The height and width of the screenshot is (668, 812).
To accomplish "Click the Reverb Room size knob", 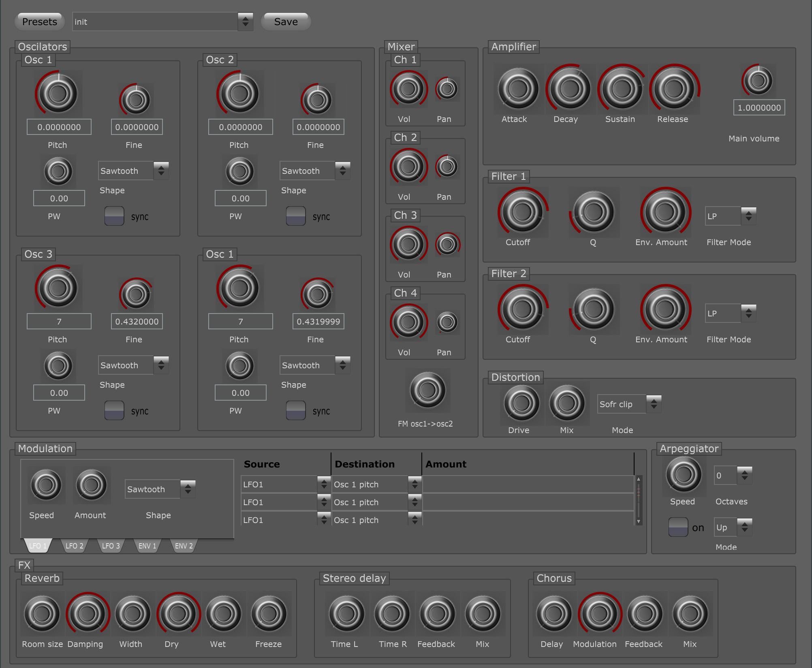I will [x=42, y=614].
